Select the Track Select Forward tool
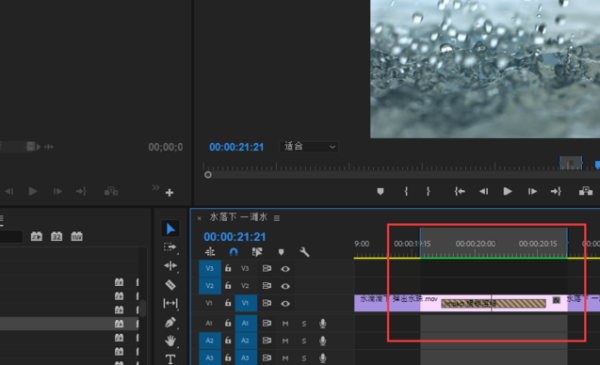 (x=170, y=248)
